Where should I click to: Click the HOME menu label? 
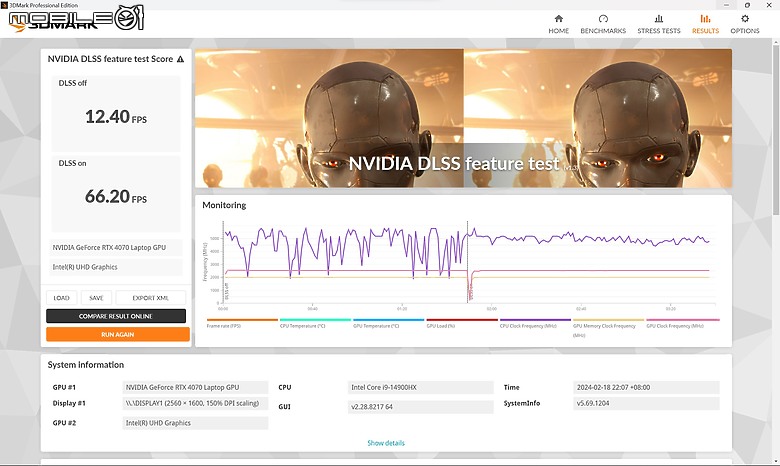click(559, 31)
